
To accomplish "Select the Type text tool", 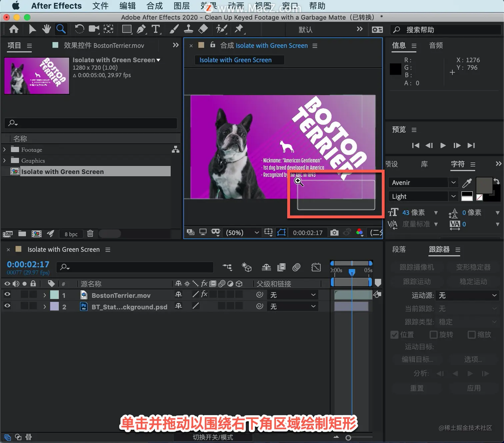I will point(156,29).
